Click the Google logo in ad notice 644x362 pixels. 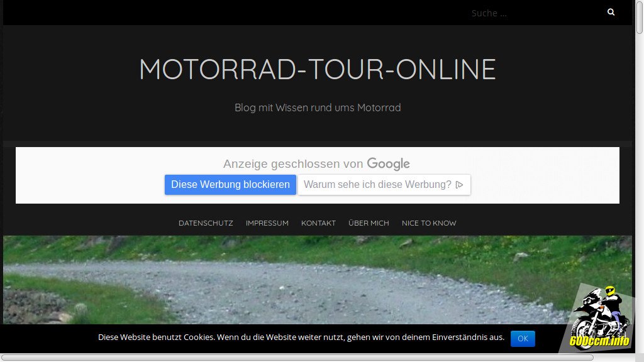click(x=388, y=164)
